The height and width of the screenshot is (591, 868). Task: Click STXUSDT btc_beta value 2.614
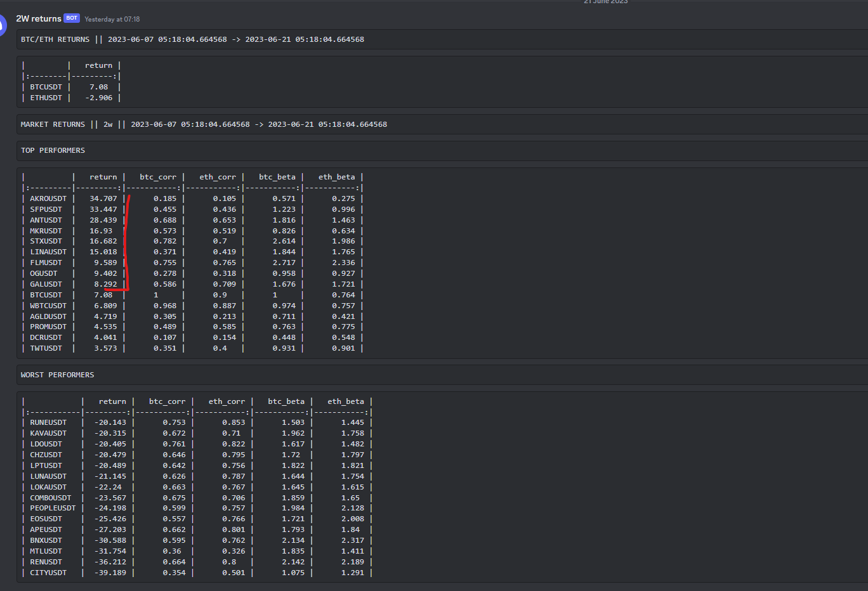tap(284, 241)
